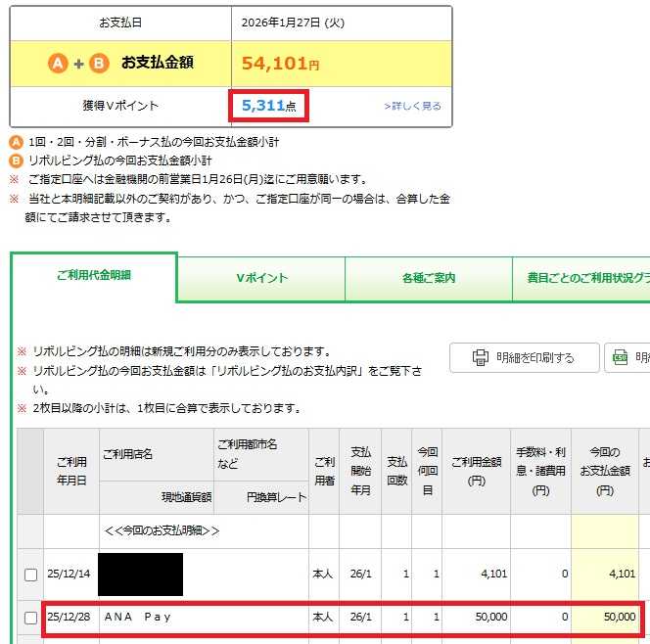The height and width of the screenshot is (644, 650).
Task: Click the orange A circle icon in payment header
Action: click(x=58, y=64)
